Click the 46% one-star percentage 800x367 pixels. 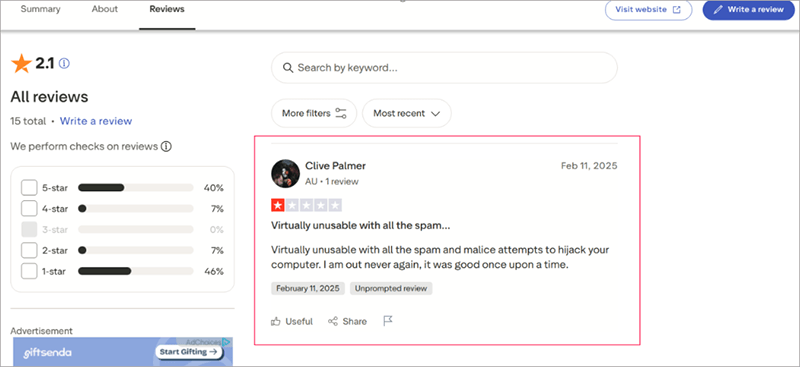coord(213,272)
